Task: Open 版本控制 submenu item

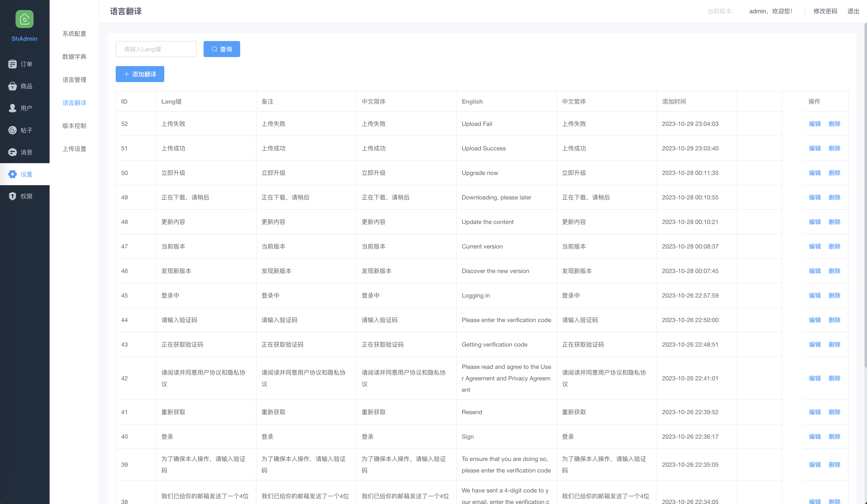Action: pyautogui.click(x=74, y=126)
